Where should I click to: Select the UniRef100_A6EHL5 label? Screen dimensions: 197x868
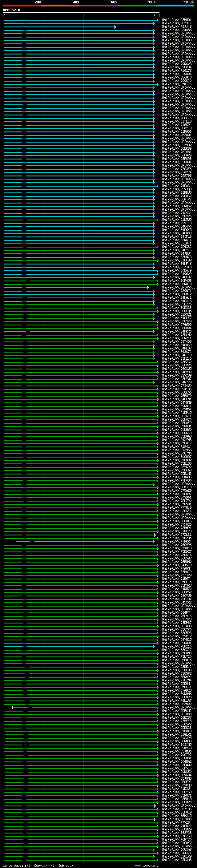(x=176, y=660)
